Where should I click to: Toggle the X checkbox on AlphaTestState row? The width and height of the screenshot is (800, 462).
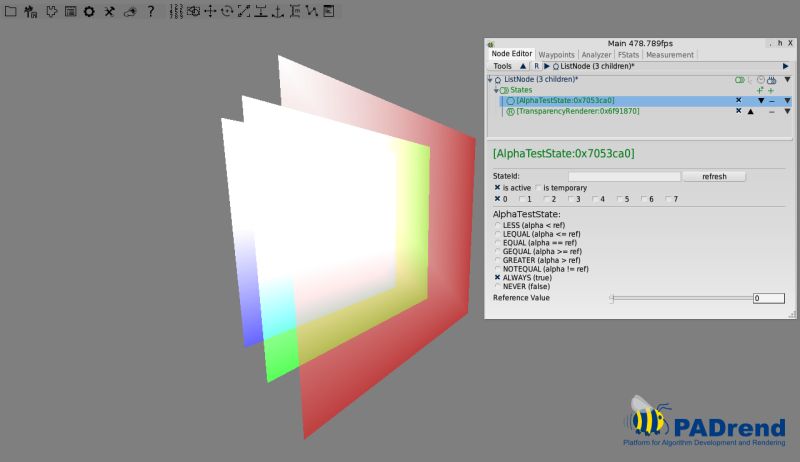(x=738, y=100)
